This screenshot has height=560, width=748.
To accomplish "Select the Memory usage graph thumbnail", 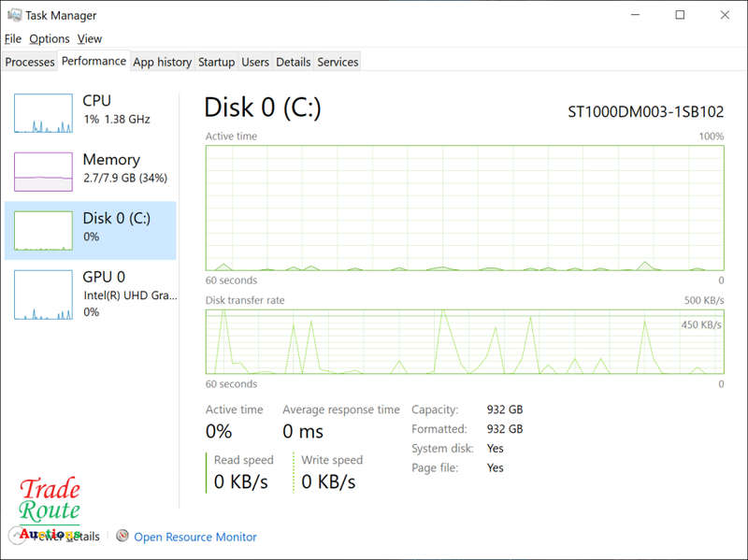I will [43, 172].
